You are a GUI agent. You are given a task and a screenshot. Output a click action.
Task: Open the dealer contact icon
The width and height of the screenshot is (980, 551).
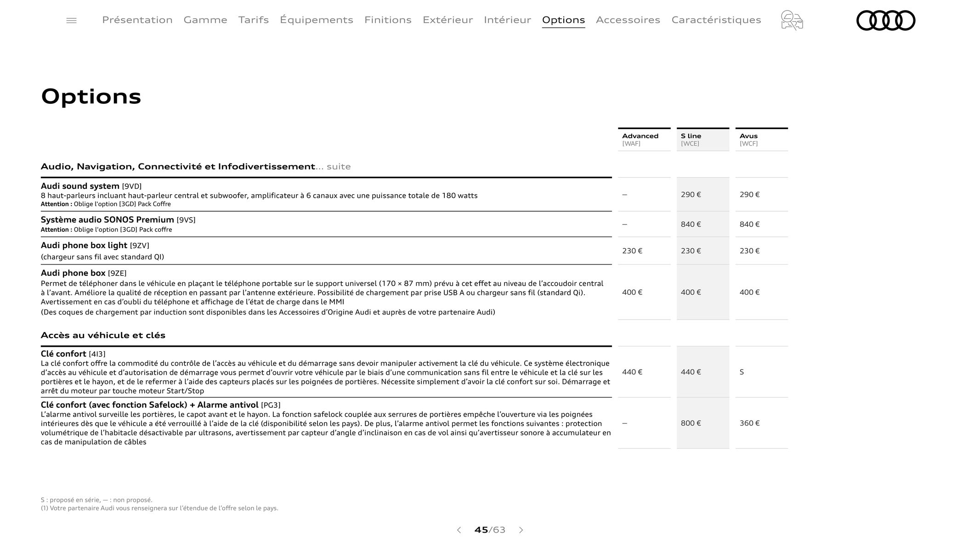pyautogui.click(x=792, y=21)
